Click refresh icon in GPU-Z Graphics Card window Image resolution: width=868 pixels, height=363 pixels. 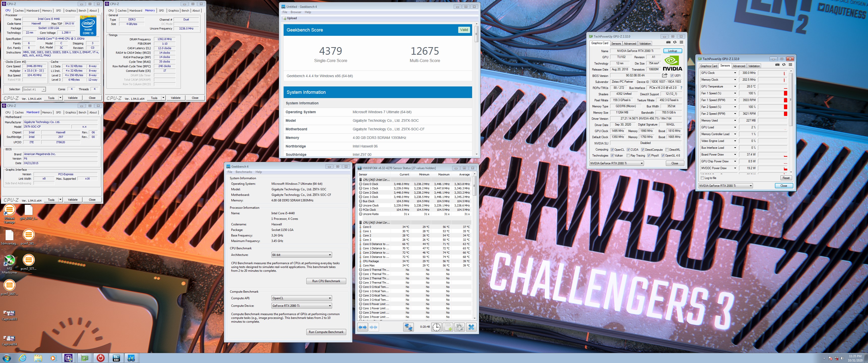pos(675,42)
